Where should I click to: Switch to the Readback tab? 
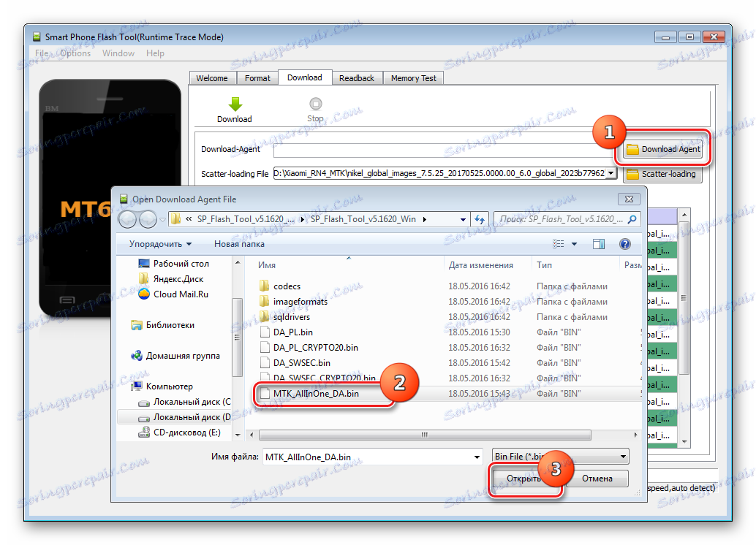(356, 78)
